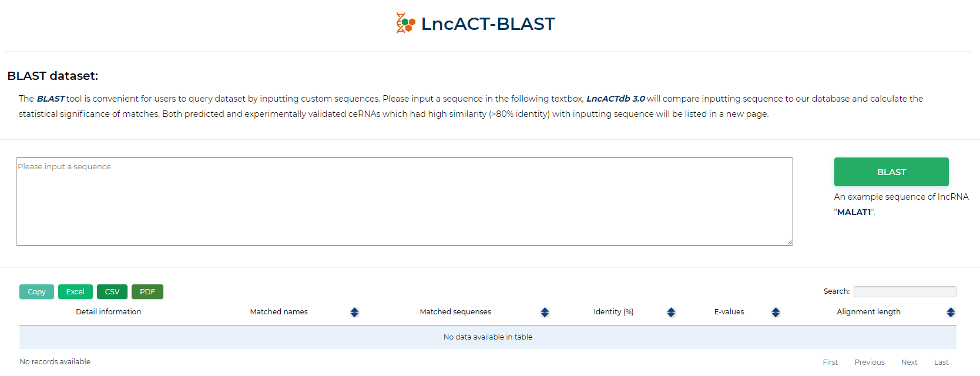This screenshot has height=376, width=980.
Task: Click the table Search field
Action: 905,291
